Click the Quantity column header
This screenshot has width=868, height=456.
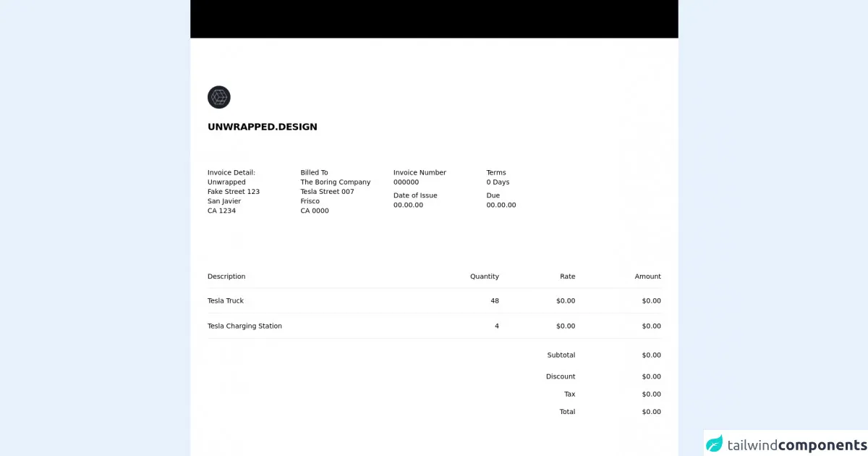[x=484, y=276]
